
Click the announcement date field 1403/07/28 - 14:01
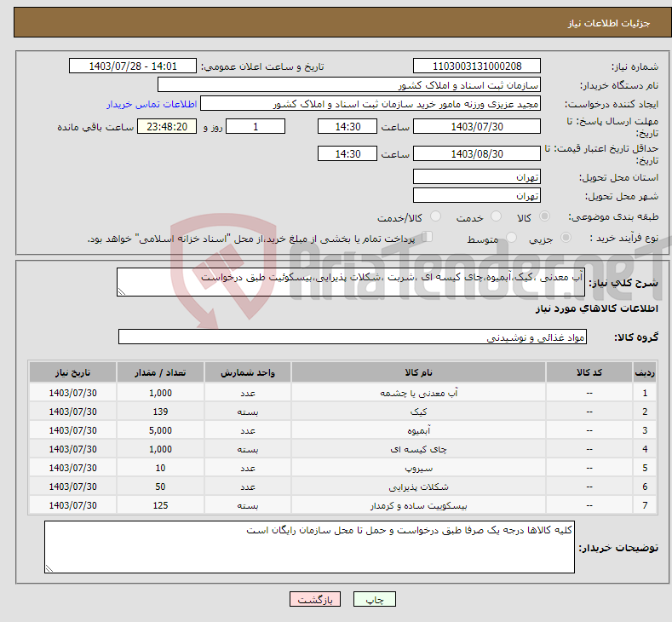(133, 66)
